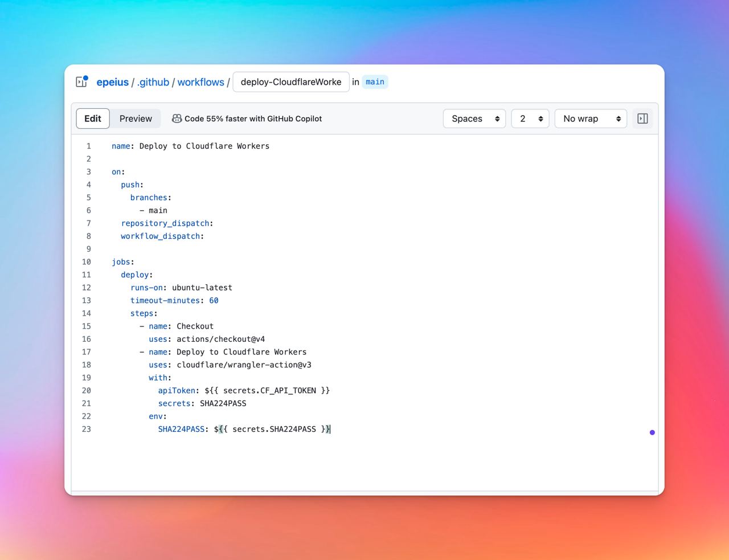The height and width of the screenshot is (560, 729).
Task: Click '- name: Checkout' on line 15
Action: point(177,326)
